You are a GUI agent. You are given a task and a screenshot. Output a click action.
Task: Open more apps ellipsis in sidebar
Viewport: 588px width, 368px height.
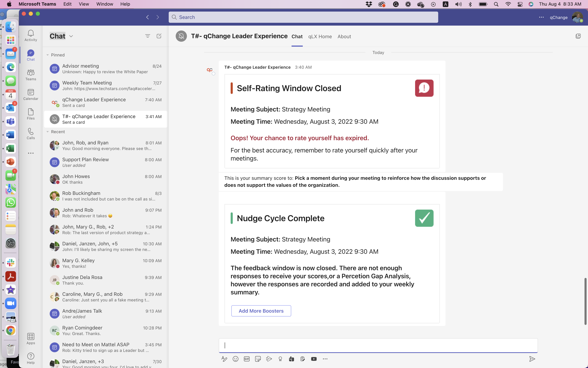31,153
